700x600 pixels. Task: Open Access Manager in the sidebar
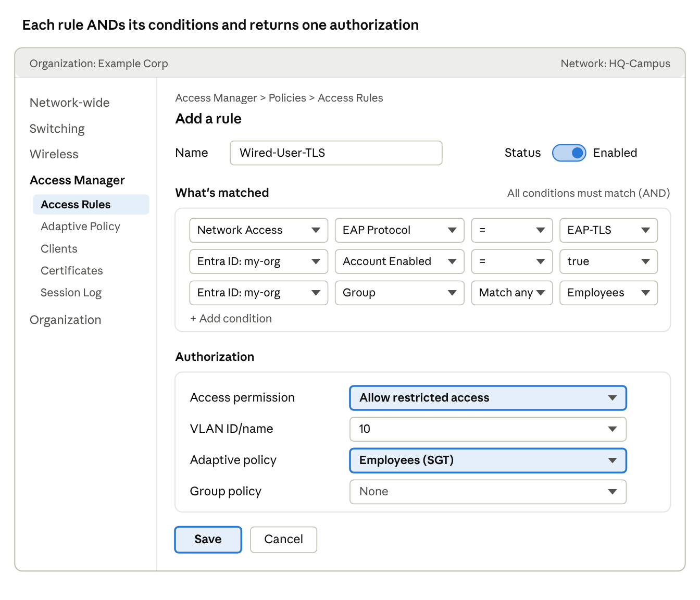click(x=77, y=180)
